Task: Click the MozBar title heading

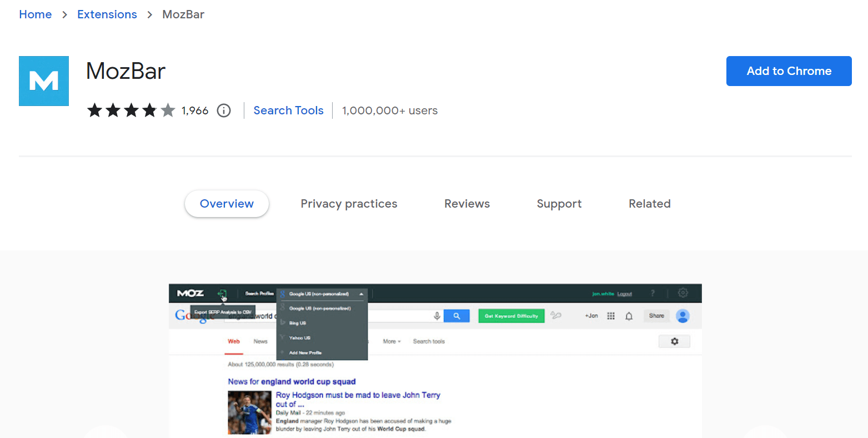Action: pyautogui.click(x=126, y=71)
